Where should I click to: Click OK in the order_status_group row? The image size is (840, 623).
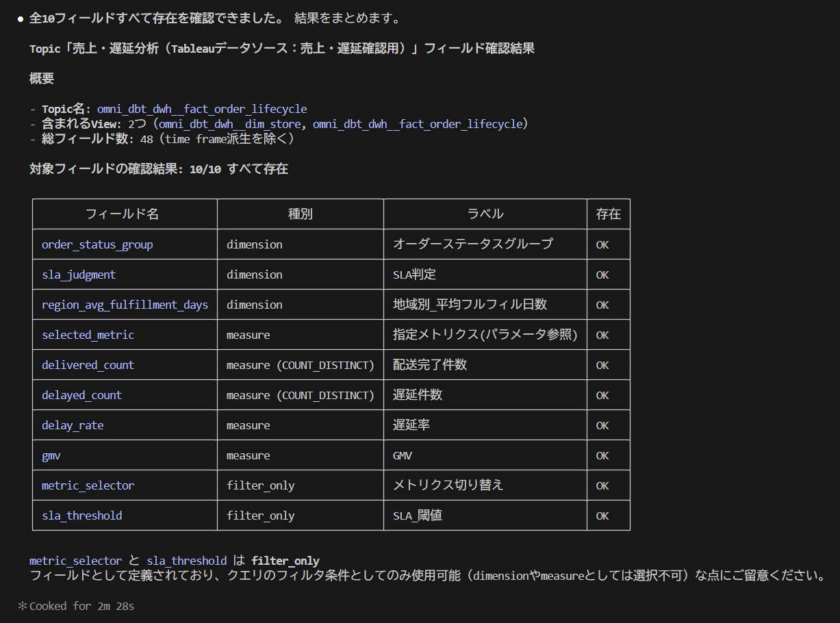point(602,244)
